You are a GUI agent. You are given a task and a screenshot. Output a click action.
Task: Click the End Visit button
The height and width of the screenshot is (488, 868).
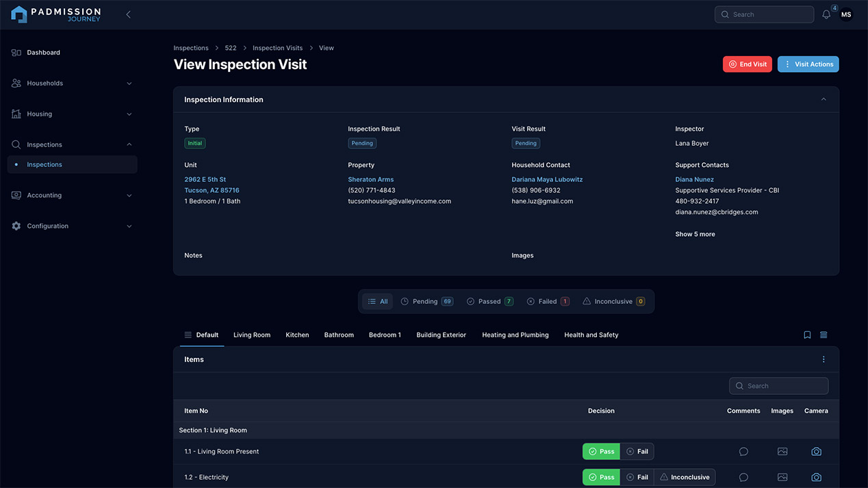click(748, 64)
